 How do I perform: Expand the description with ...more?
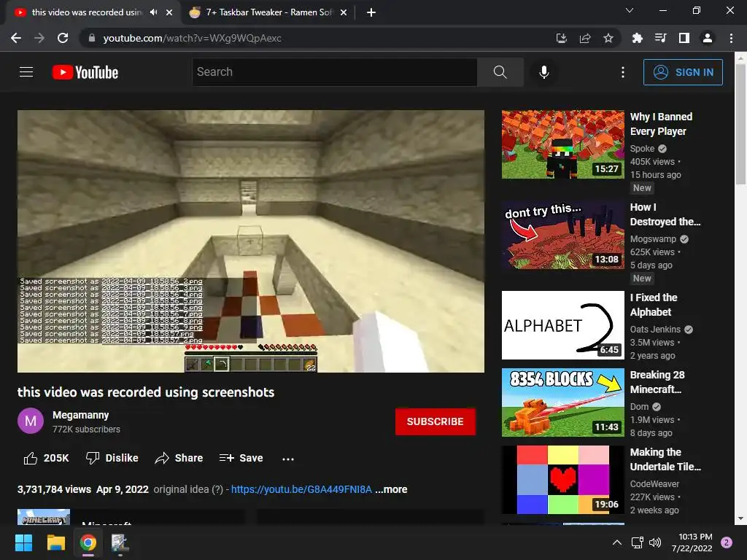click(391, 489)
